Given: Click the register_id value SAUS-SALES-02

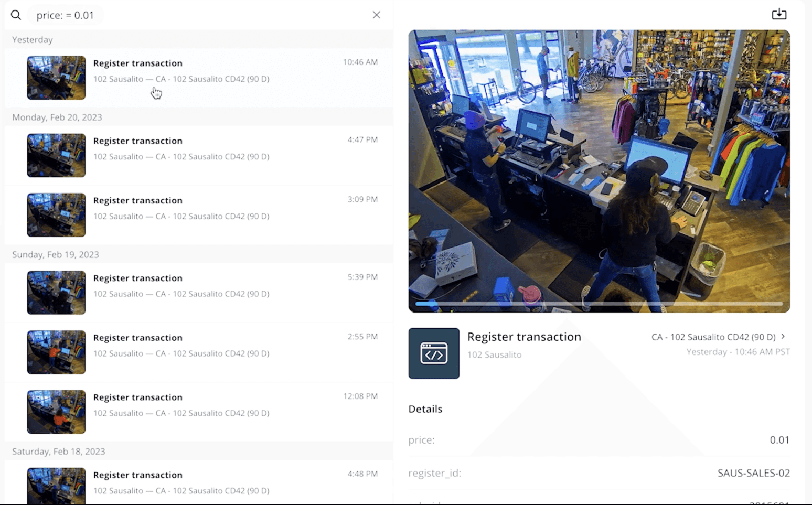Looking at the screenshot, I should [754, 473].
